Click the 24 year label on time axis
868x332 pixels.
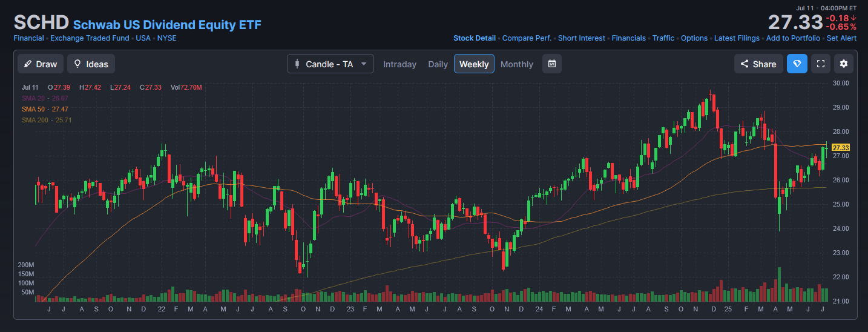539,309
